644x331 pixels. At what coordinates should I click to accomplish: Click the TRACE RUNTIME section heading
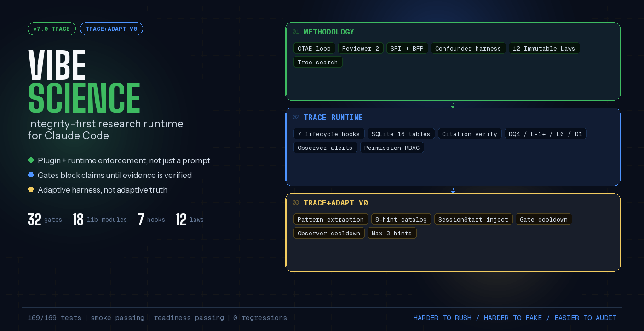333,117
